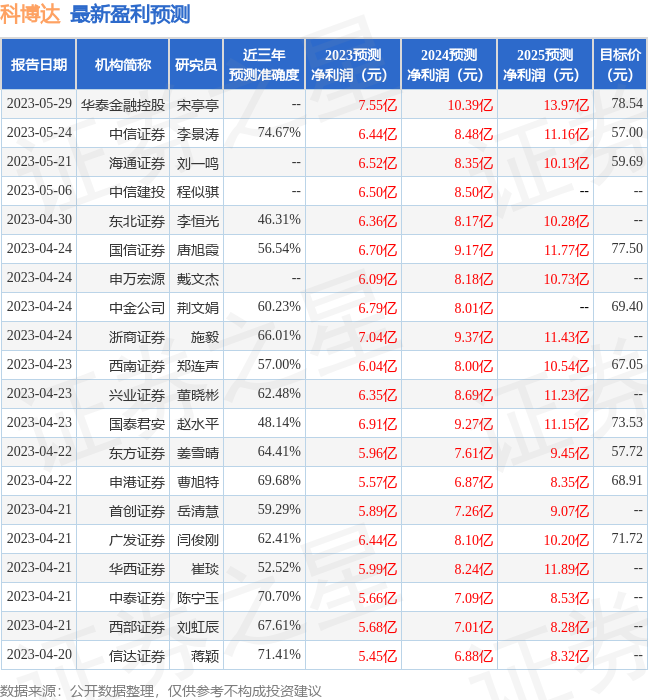Click researcher name 陈宁玉
The width and height of the screenshot is (648, 700).
pyautogui.click(x=198, y=599)
